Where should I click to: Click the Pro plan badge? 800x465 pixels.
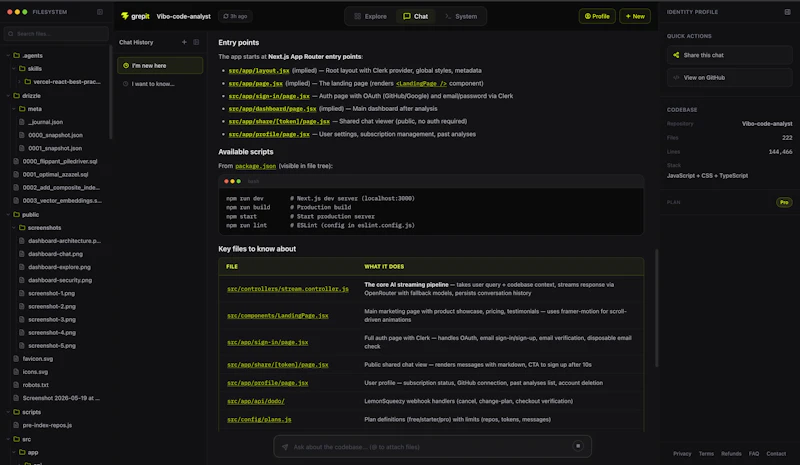point(784,203)
